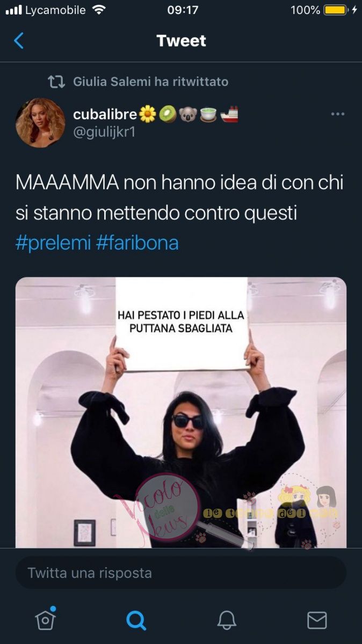
Task: Open Messages via the envelope icon
Action: (317, 620)
